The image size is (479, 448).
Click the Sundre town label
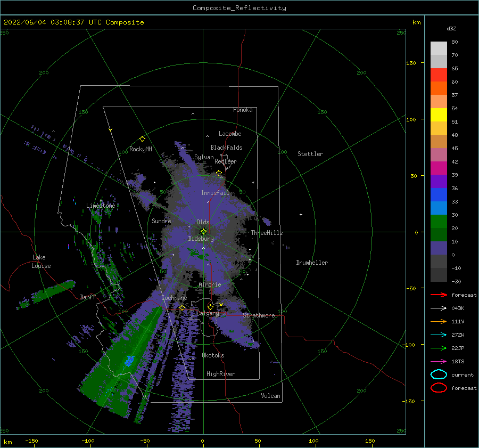click(161, 221)
